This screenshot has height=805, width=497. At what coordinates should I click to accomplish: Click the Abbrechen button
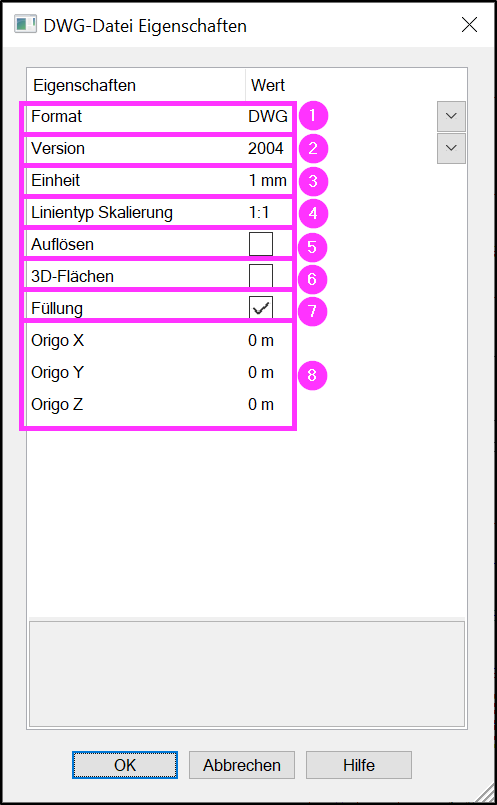point(242,765)
